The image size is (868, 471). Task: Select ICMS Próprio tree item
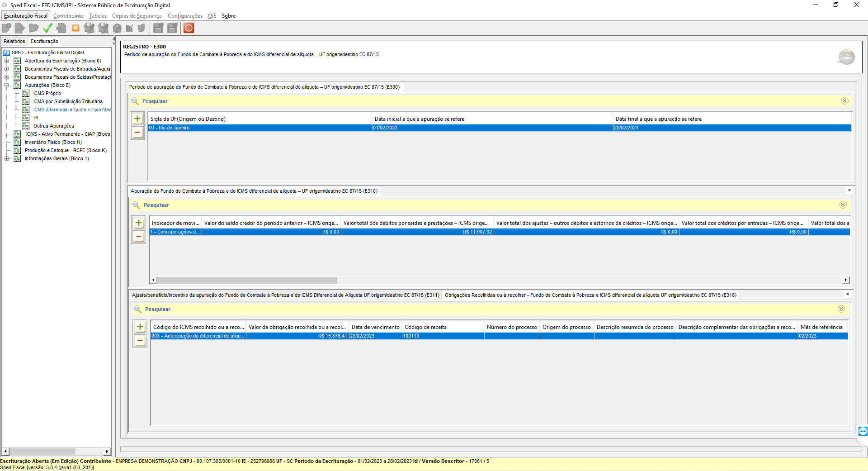[47, 93]
